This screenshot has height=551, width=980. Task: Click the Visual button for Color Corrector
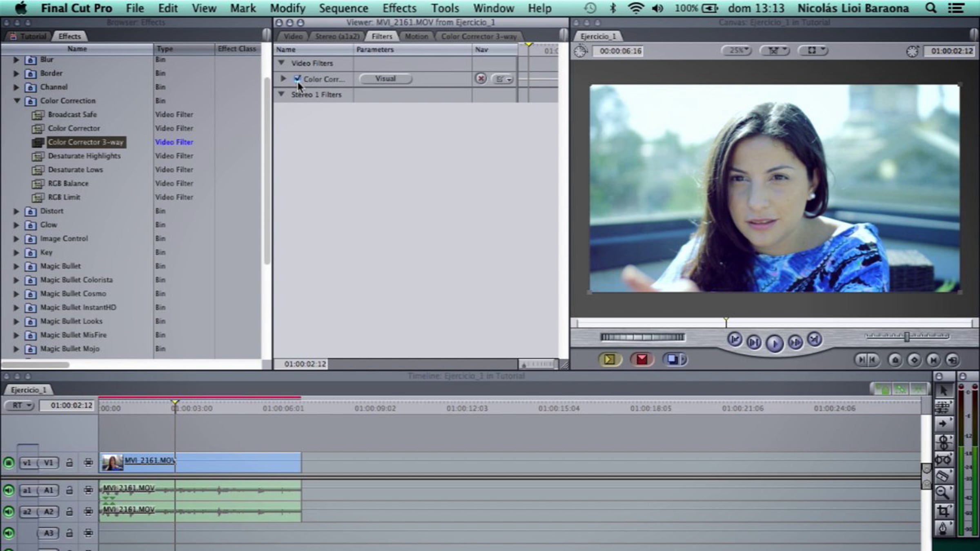pos(385,79)
